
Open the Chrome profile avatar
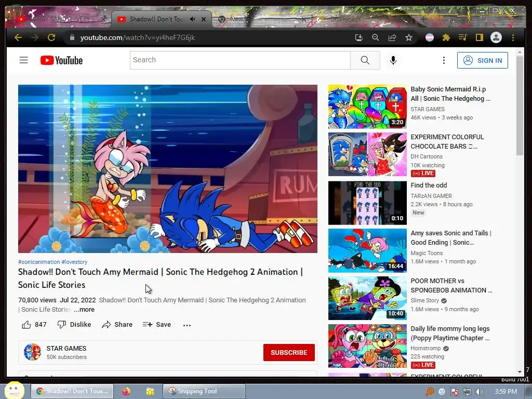[x=496, y=37]
